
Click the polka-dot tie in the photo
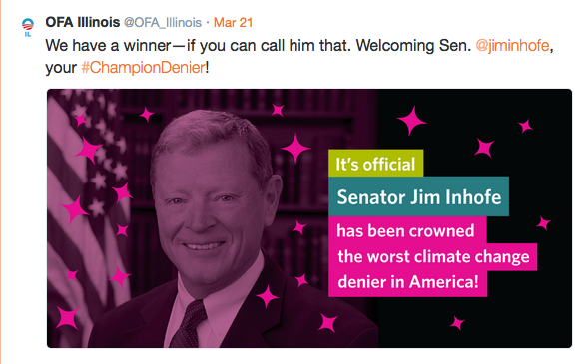(x=190, y=324)
